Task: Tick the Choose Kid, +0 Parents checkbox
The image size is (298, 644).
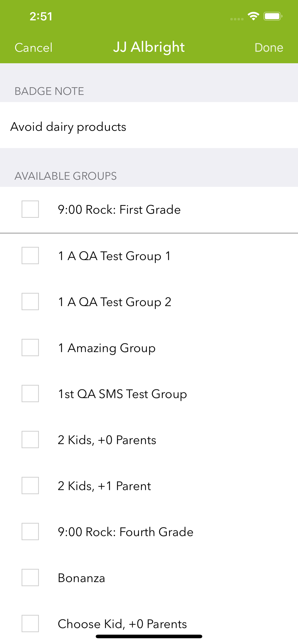Action: pos(30,623)
